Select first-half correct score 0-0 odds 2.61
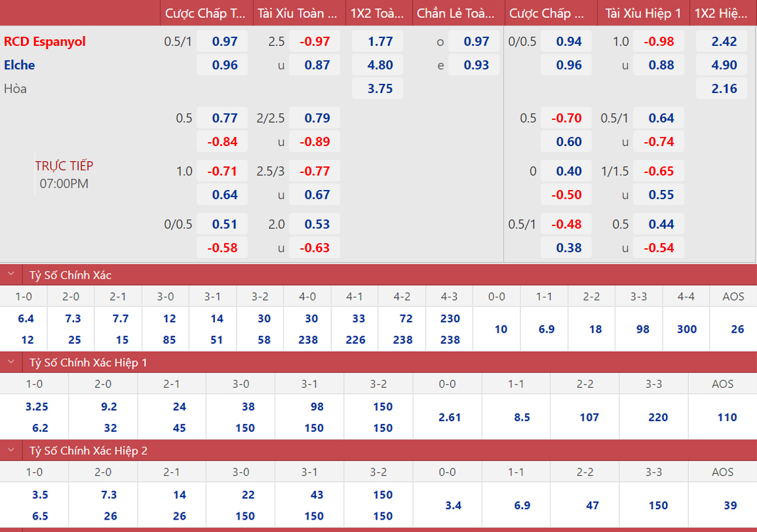This screenshot has width=757, height=532. [x=450, y=417]
